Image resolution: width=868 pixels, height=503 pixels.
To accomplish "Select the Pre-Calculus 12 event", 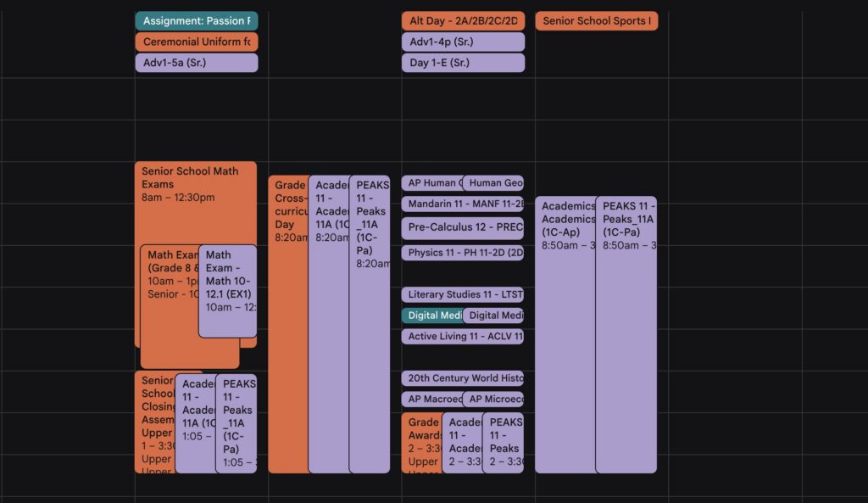I will pyautogui.click(x=463, y=227).
